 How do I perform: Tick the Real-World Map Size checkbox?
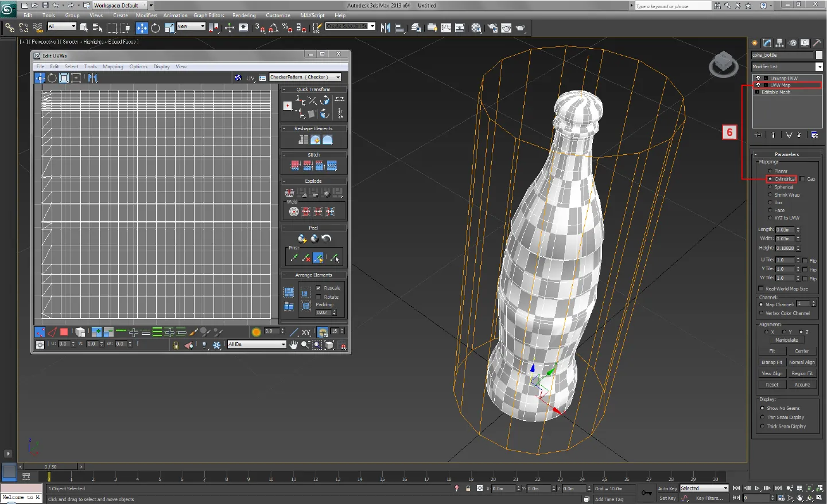point(762,289)
